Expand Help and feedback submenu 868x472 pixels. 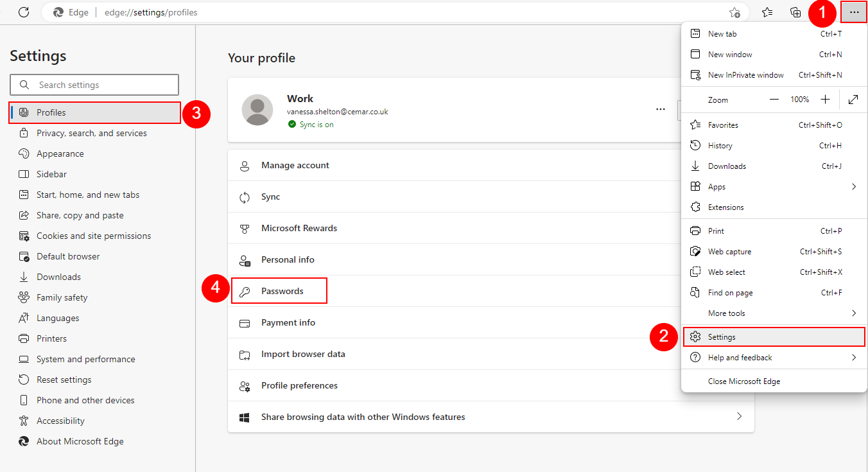tap(854, 358)
